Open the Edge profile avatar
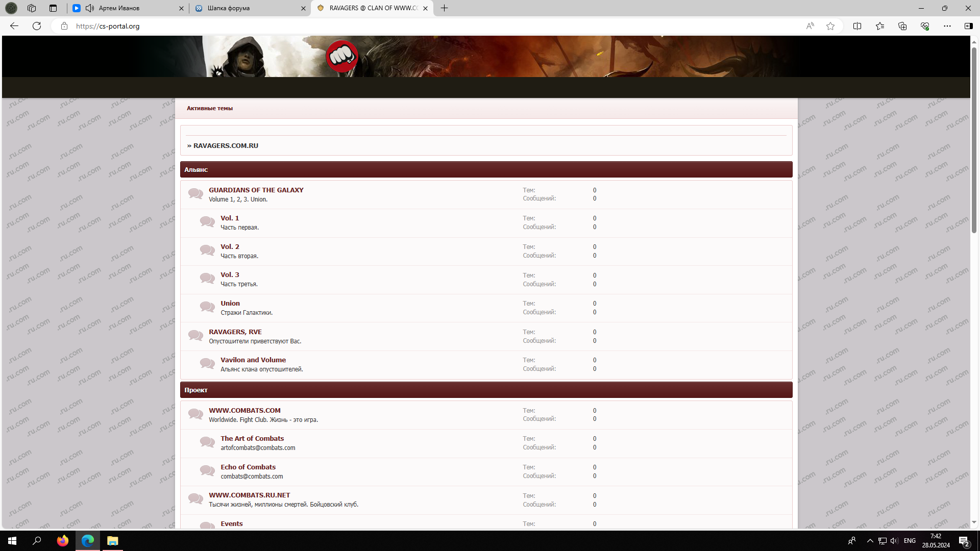980x551 pixels. click(x=11, y=8)
